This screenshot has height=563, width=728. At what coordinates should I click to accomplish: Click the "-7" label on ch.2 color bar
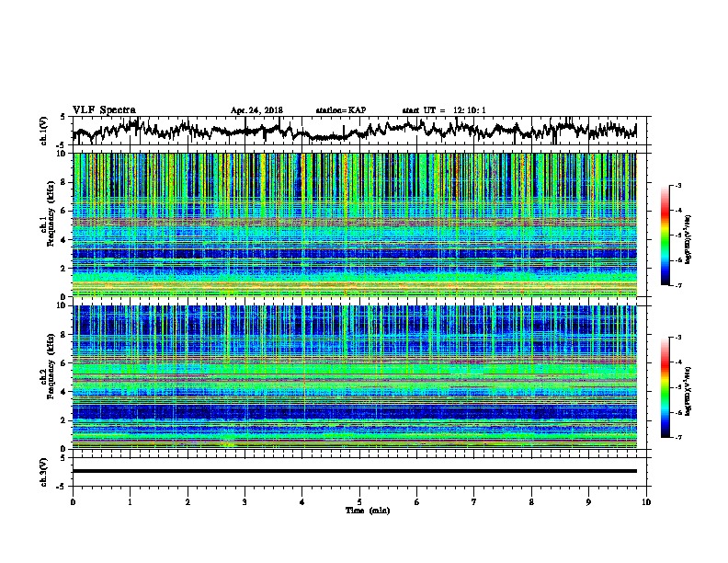[677, 438]
